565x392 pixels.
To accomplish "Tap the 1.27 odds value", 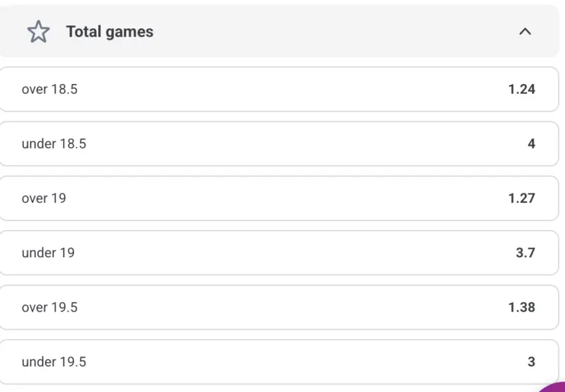I will click(521, 198).
